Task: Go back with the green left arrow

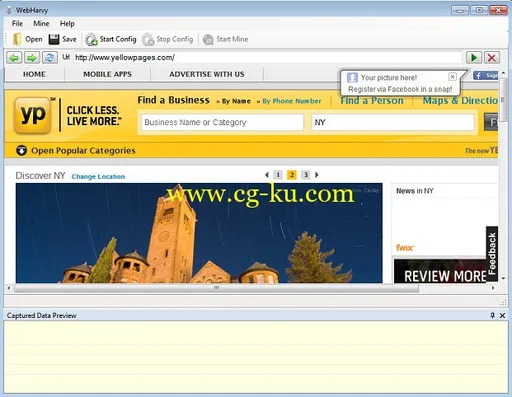Action: [x=14, y=58]
